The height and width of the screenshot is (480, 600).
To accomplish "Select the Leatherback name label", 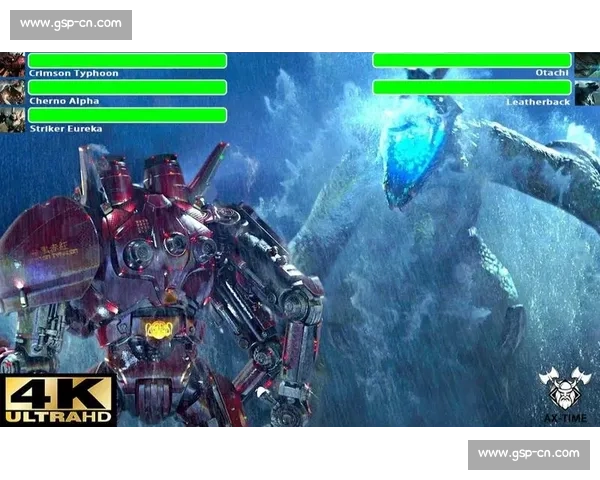I will tap(538, 101).
